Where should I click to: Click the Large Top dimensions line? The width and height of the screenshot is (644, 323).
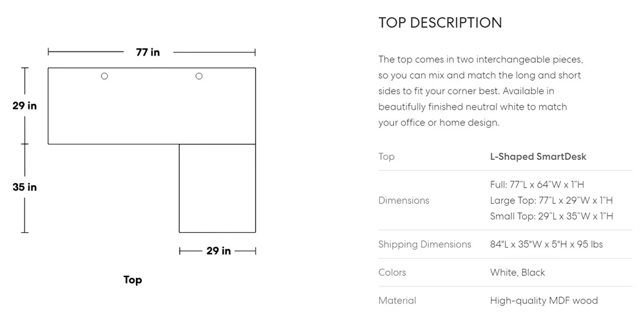point(551,200)
